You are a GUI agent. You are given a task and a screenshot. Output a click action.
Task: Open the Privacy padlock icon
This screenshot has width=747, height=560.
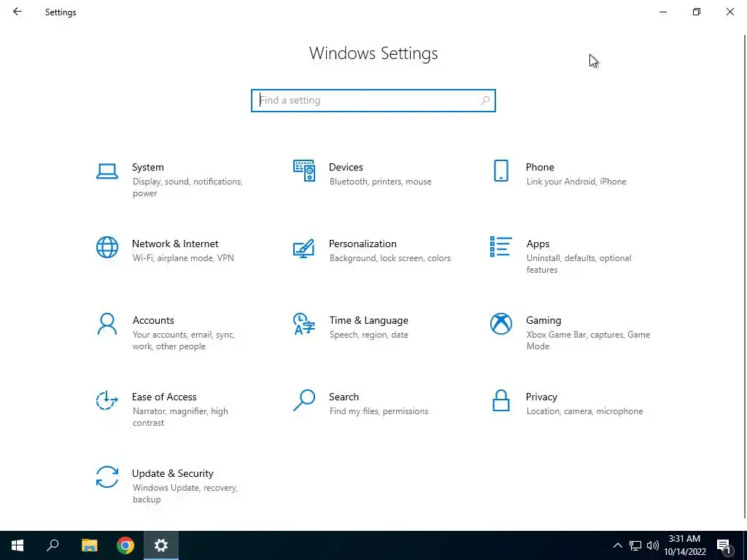(500, 400)
